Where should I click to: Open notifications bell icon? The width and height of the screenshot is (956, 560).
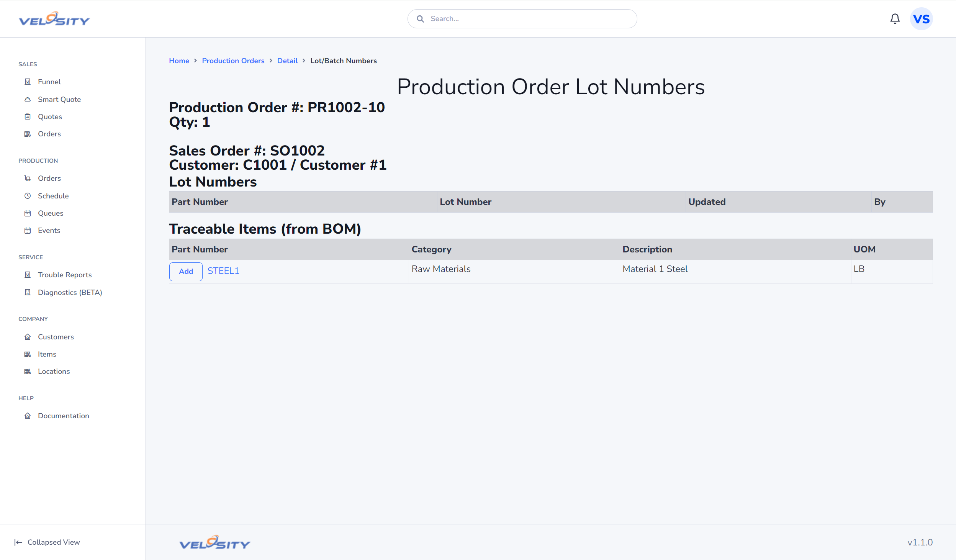(x=895, y=19)
